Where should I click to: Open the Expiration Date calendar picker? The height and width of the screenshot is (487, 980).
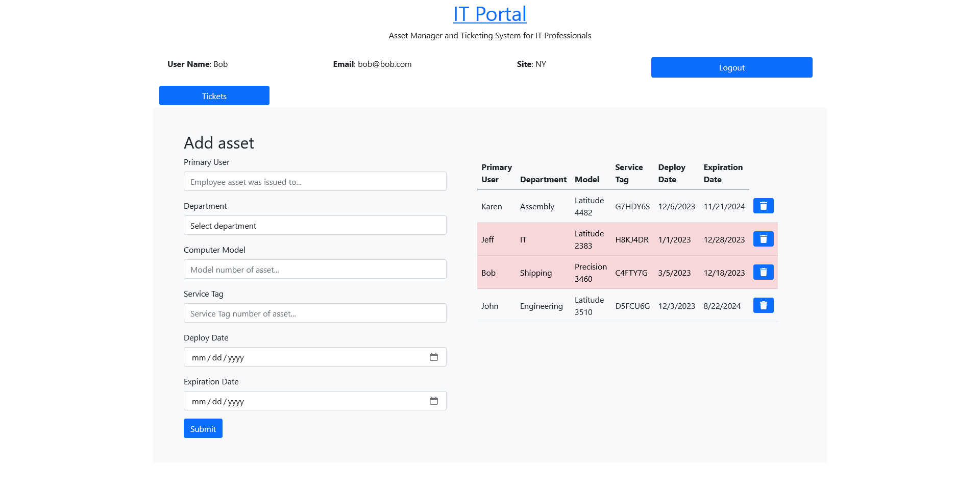[x=434, y=401]
